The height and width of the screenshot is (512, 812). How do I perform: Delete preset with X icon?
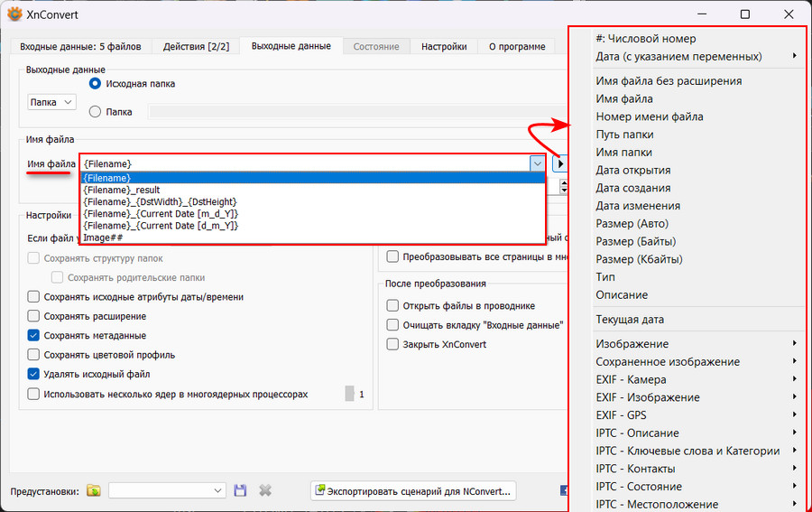click(x=265, y=490)
